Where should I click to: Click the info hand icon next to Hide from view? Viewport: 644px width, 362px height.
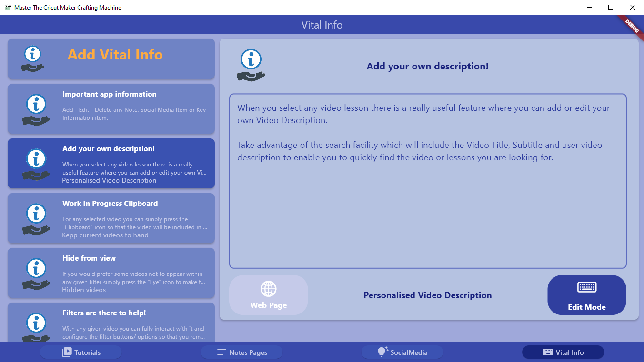[37, 273]
